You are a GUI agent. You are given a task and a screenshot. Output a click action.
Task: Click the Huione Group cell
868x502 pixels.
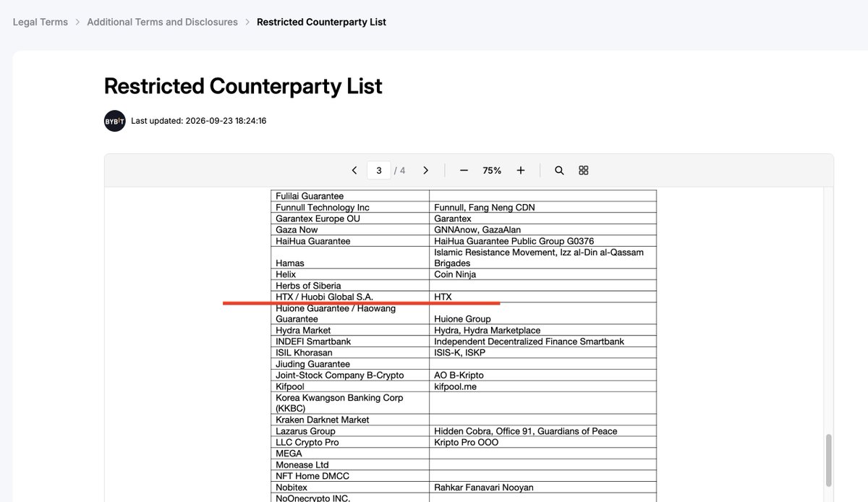(x=542, y=313)
